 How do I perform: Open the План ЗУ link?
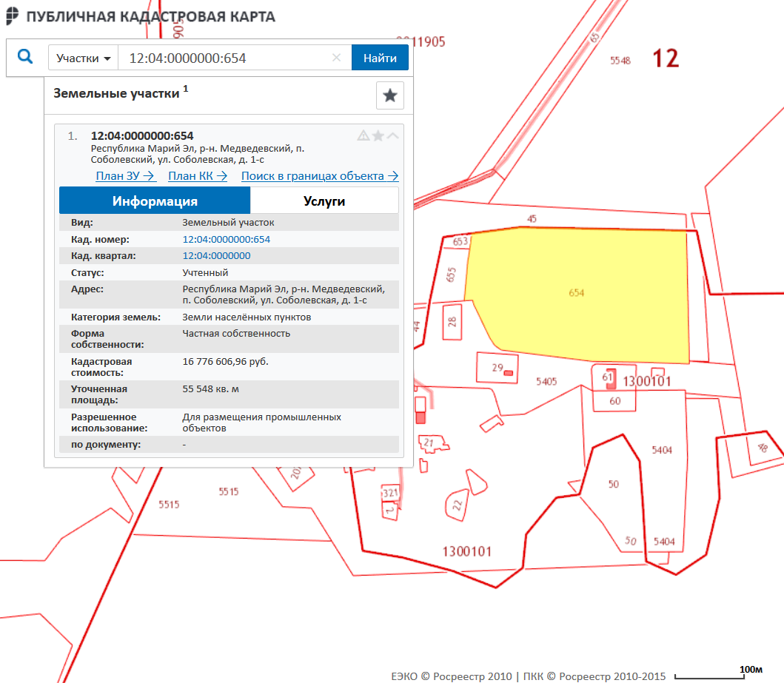125,176
